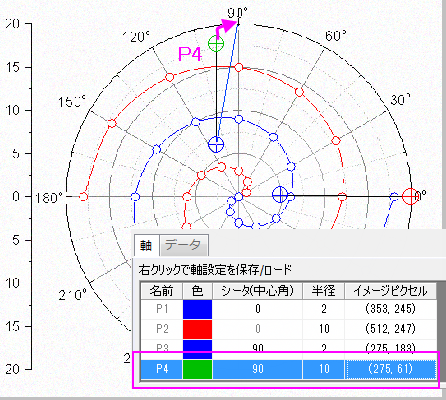
Task: Click the red crosshair marker at 0°
Action: (410, 196)
